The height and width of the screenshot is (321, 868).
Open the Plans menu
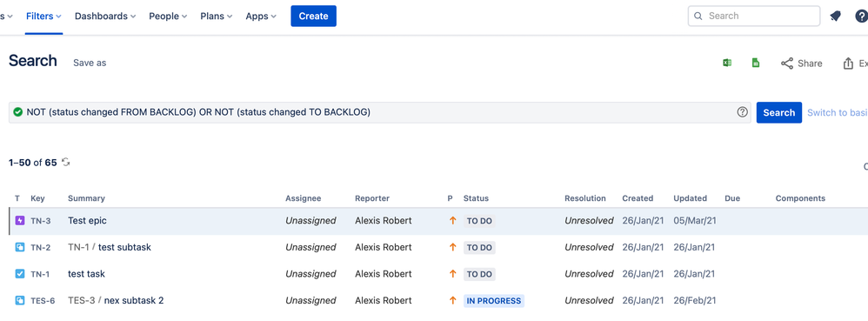coord(216,16)
